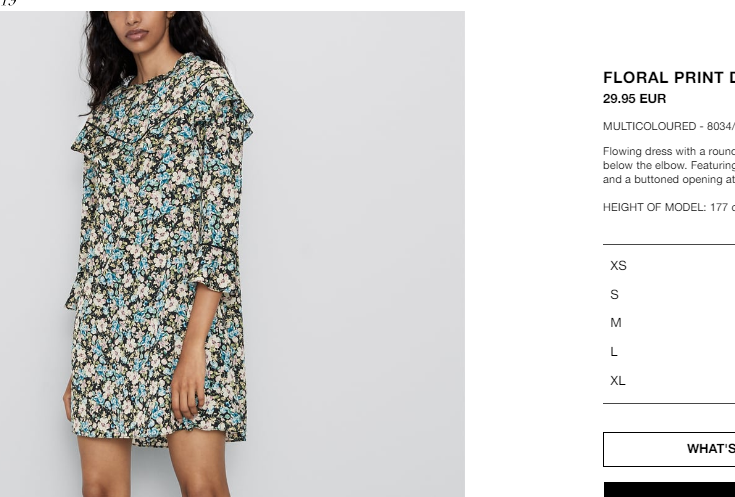
Task: Click the 29.95 EUR price
Action: 634,99
